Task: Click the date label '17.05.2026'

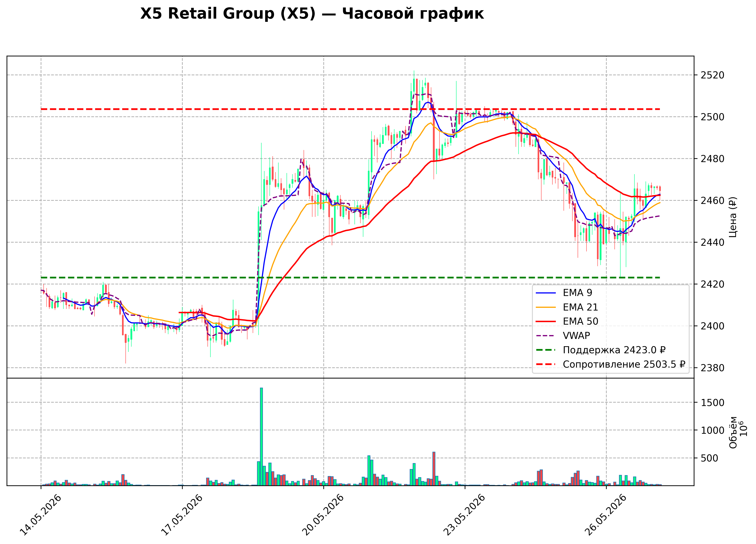Action: tap(182, 515)
